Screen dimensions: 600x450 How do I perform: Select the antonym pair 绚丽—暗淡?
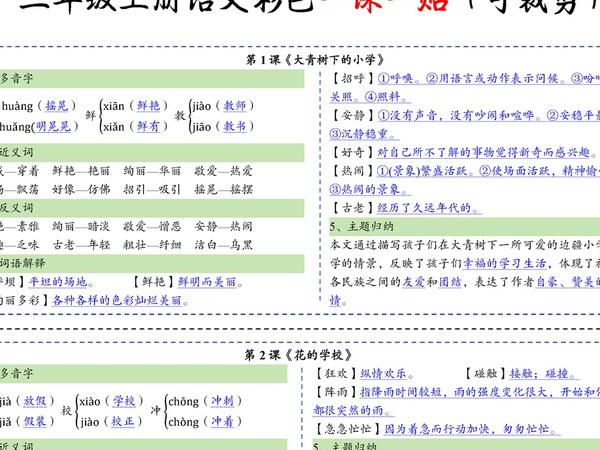click(81, 226)
